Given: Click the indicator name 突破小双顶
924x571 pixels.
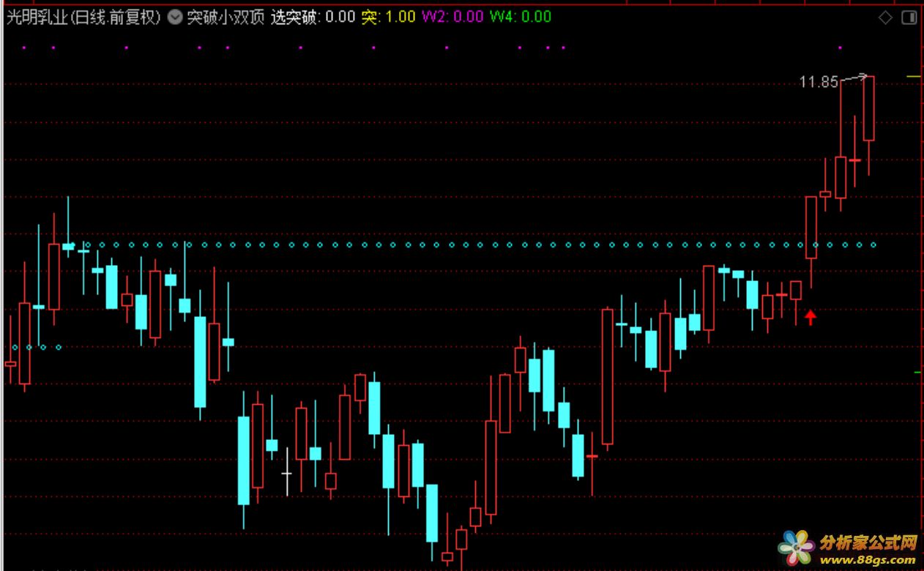Looking at the screenshot, I should pyautogui.click(x=226, y=18).
